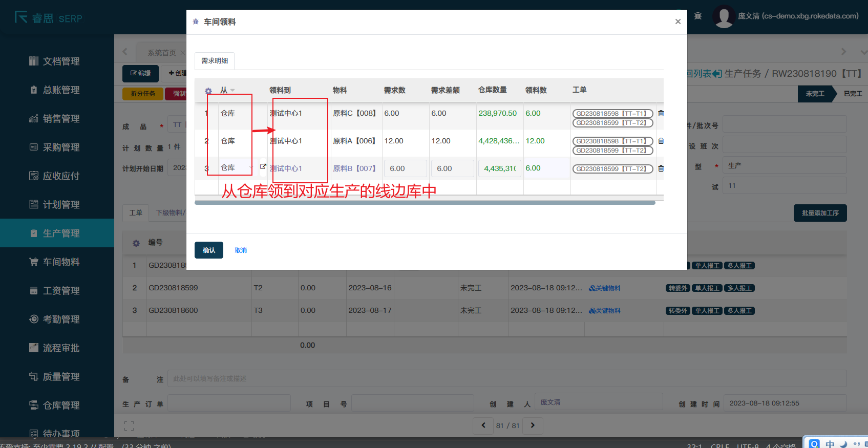Click the 需求数 field in 原料B row

tap(405, 168)
